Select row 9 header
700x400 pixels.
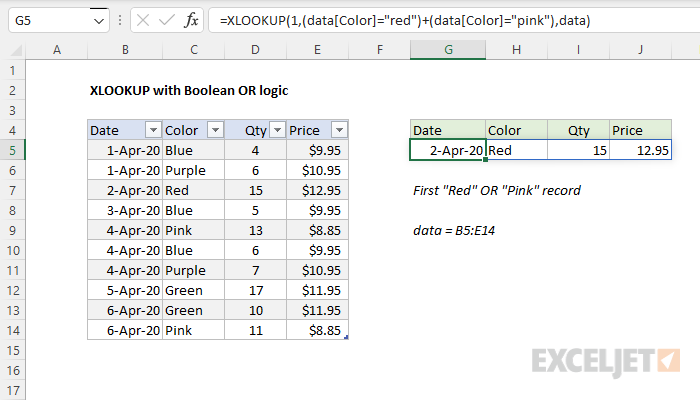coord(12,230)
